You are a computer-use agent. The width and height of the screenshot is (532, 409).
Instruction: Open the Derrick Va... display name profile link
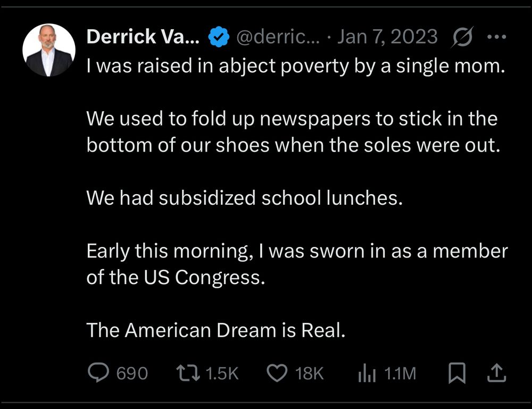tap(142, 37)
